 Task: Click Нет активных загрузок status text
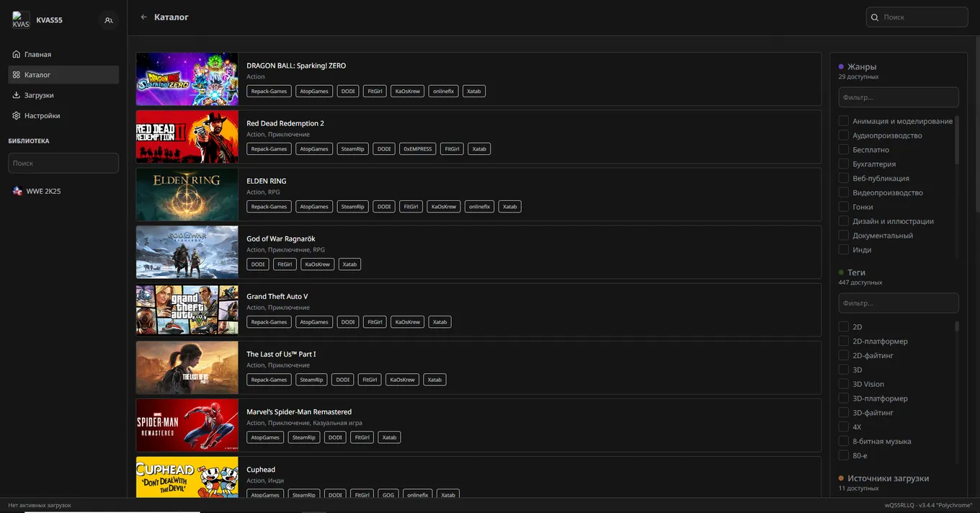pyautogui.click(x=40, y=505)
